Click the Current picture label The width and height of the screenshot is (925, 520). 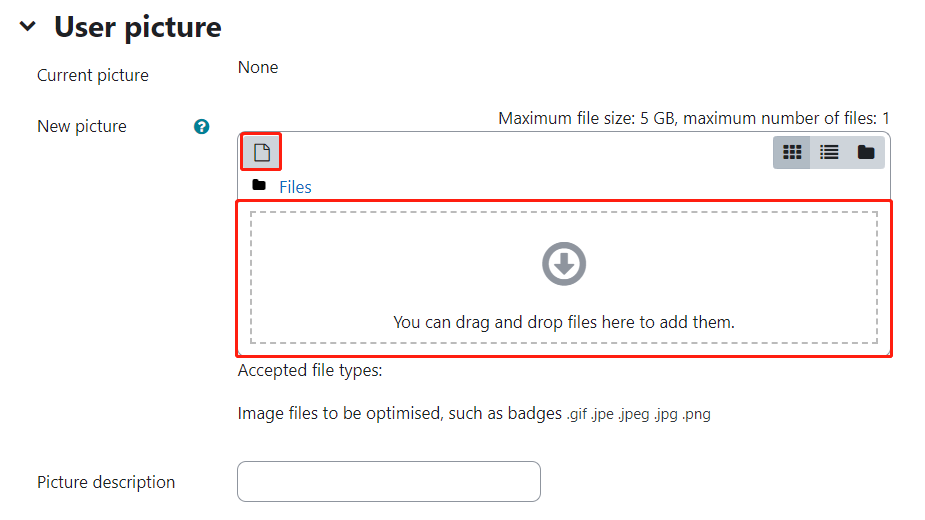coord(93,76)
